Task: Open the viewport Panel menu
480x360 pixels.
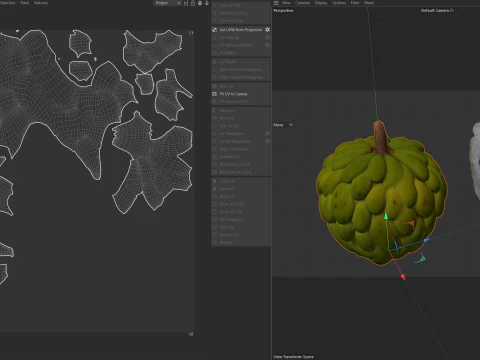Action: (x=369, y=3)
